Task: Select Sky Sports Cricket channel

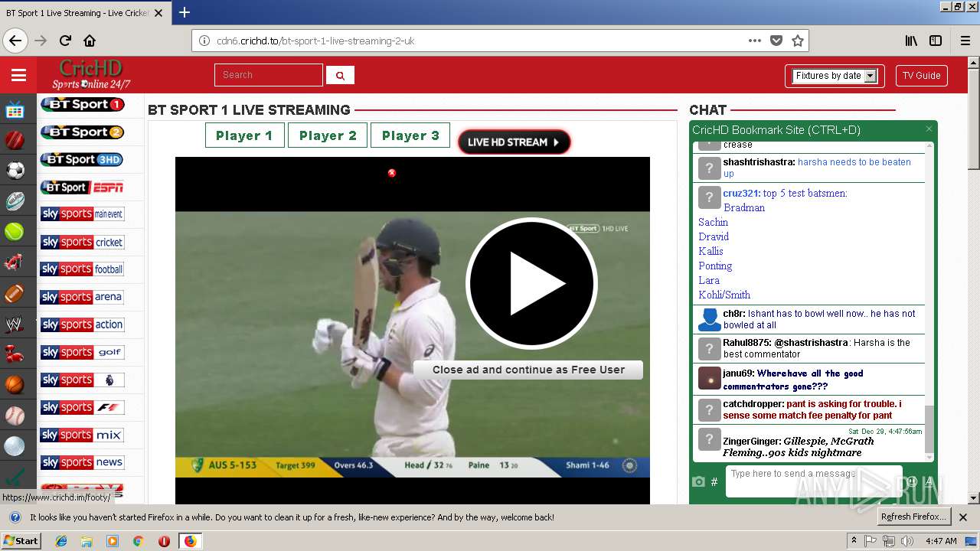Action: point(82,242)
